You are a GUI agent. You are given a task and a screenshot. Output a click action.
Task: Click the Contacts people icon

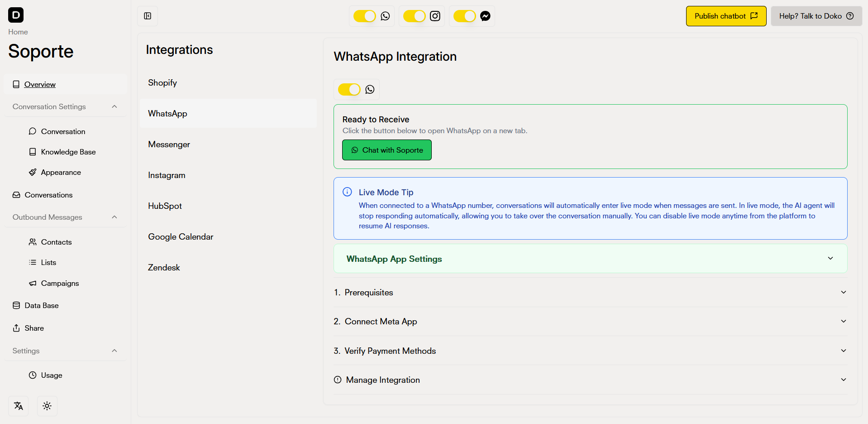33,242
